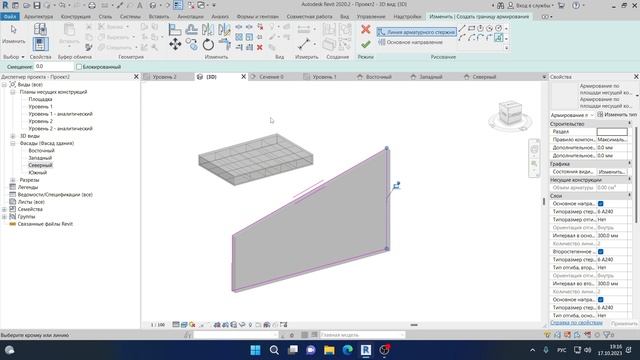640x360 pixels.
Task: Expand the Группы tree node
Action: [x=4, y=217]
